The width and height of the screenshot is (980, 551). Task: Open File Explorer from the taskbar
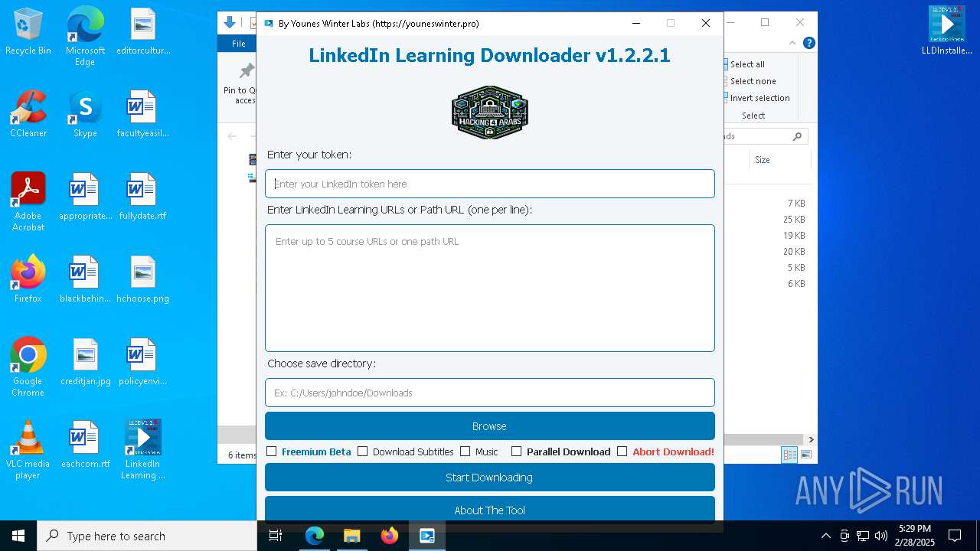click(x=352, y=536)
